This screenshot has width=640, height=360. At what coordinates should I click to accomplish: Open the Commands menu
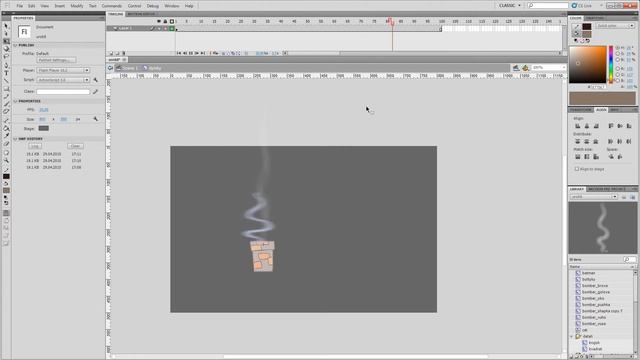111,6
